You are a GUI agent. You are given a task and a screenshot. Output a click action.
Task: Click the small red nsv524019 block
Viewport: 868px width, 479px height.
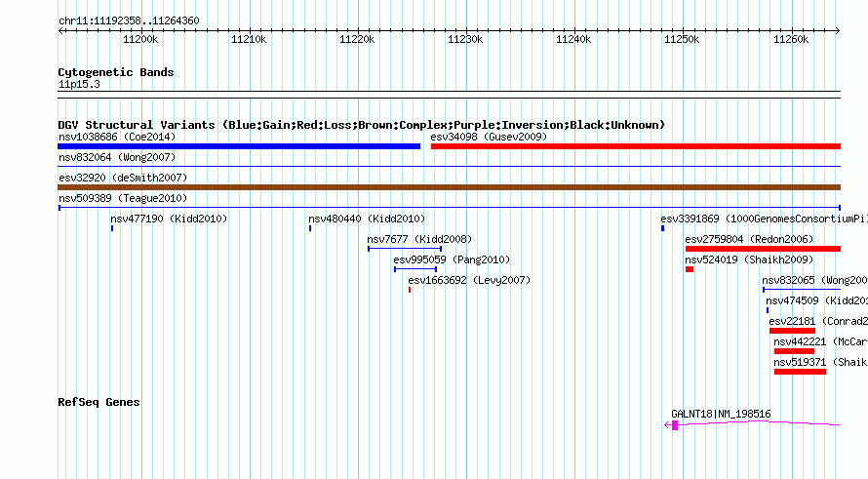click(690, 269)
